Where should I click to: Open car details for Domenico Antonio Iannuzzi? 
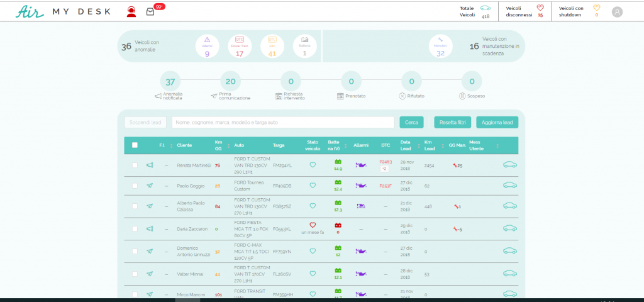click(510, 250)
